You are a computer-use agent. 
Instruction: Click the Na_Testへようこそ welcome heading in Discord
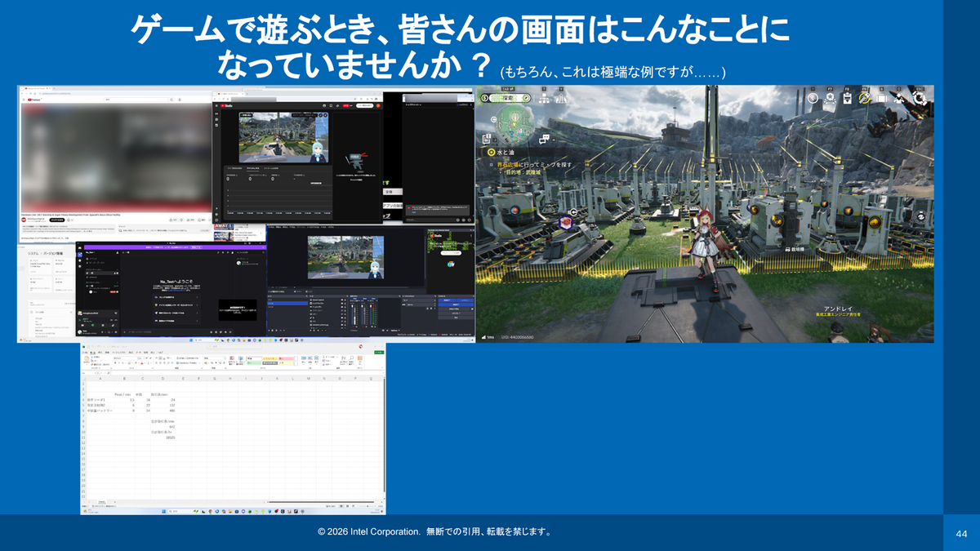point(176,282)
